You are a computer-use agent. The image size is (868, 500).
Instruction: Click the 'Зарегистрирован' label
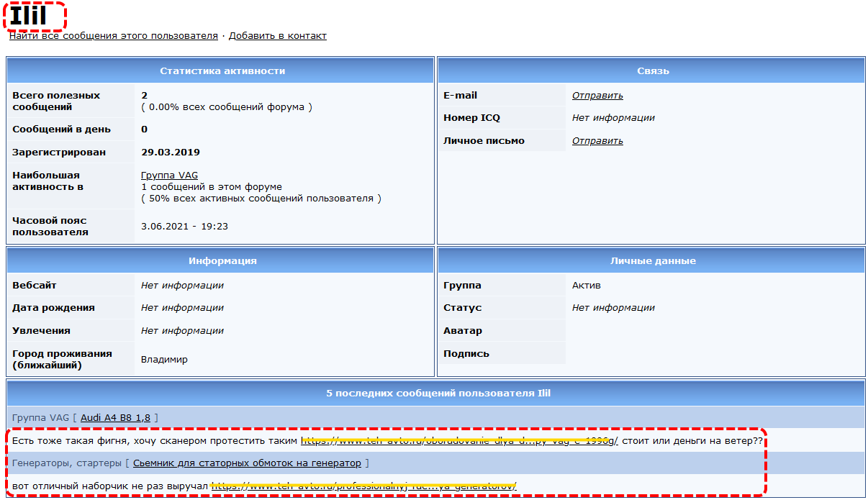point(59,152)
